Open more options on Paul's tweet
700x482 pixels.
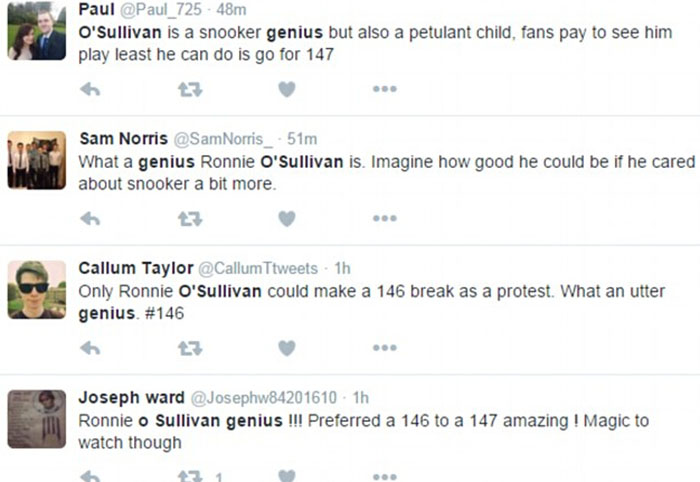385,89
